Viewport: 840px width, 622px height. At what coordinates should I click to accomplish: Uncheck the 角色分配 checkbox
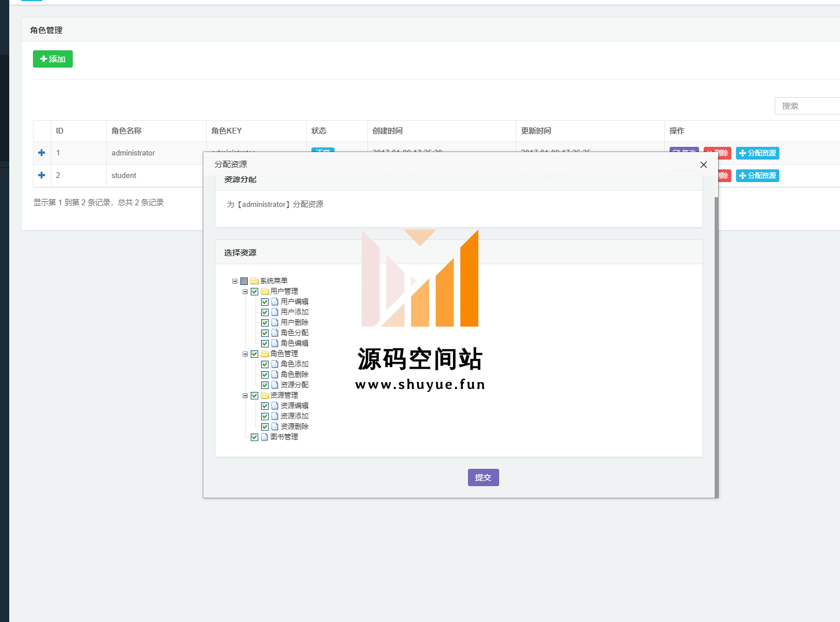[x=265, y=334]
